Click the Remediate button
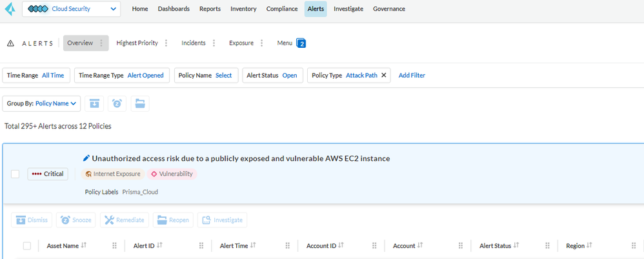Screen dimensions: 644x259 tap(124, 220)
